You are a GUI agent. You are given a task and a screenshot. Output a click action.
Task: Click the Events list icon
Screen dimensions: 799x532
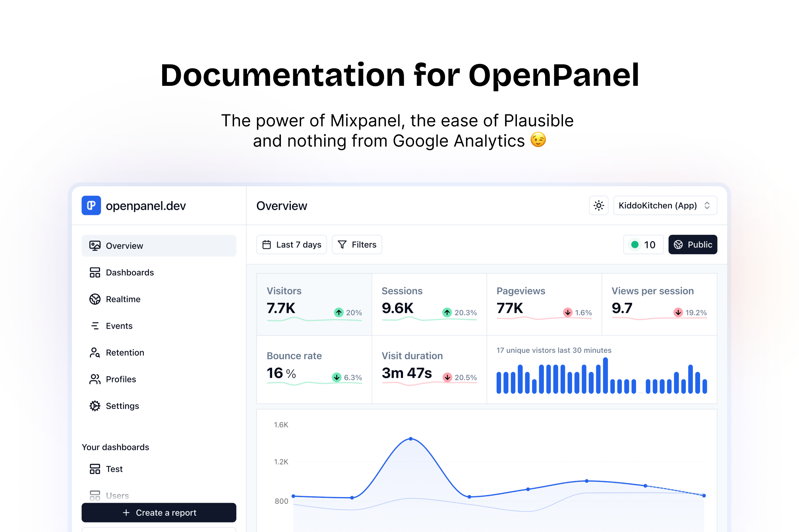95,326
